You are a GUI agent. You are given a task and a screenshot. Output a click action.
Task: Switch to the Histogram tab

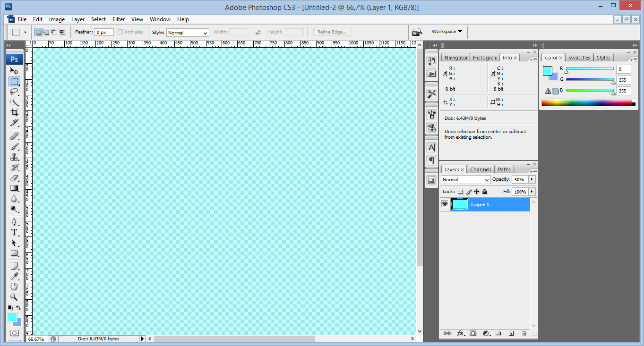[485, 58]
